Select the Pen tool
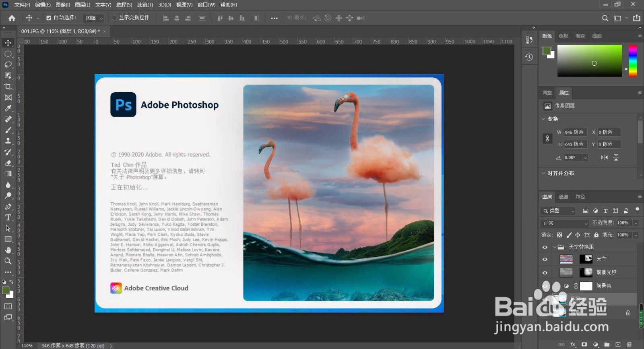Screen dimensions: 644x349 coord(8,206)
